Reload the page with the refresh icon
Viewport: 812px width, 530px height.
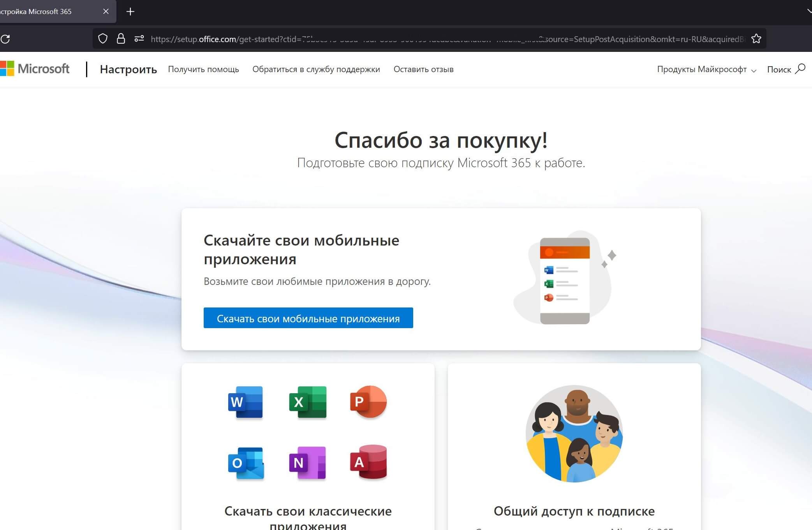[5, 39]
